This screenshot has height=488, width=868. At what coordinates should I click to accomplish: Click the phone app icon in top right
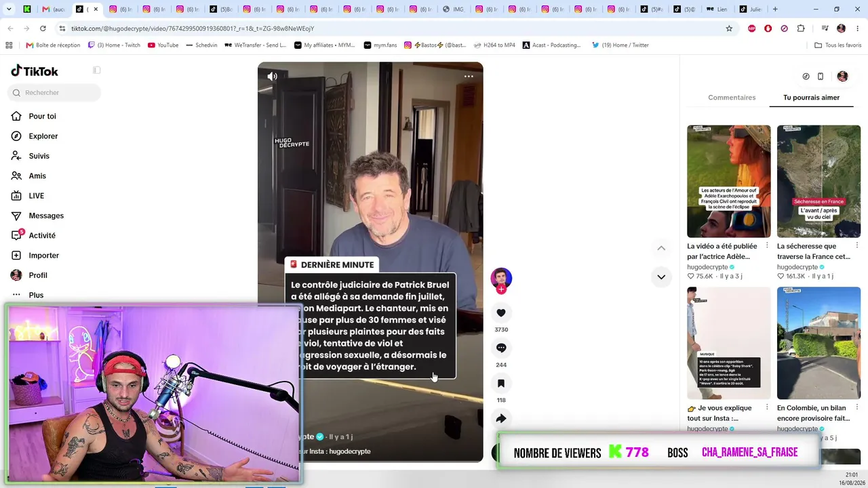click(821, 77)
